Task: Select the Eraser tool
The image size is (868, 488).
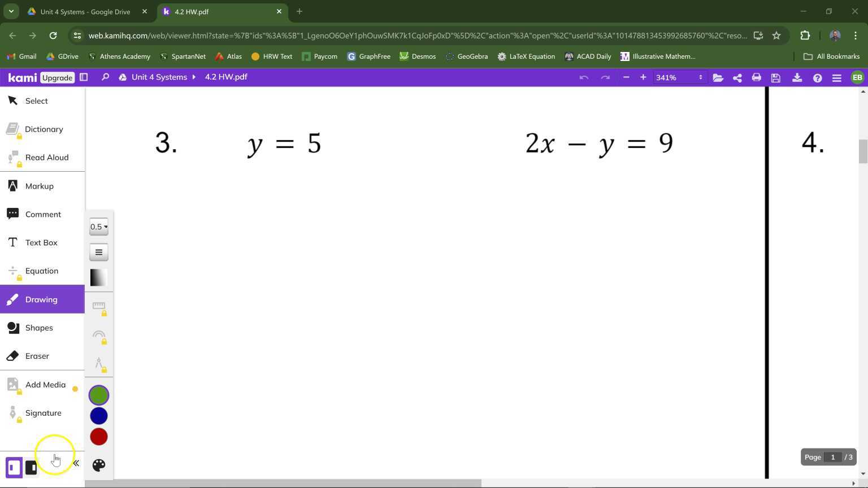Action: coord(37,356)
